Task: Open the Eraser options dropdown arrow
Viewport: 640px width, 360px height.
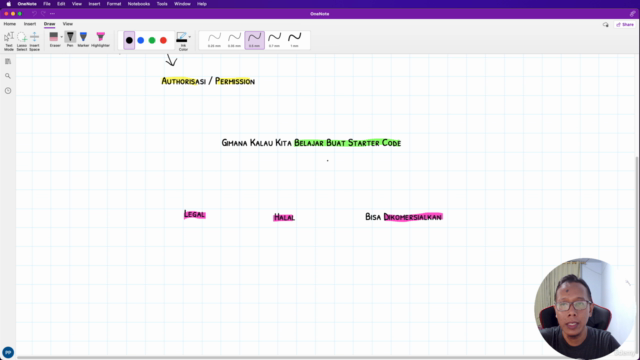Action: (x=62, y=37)
